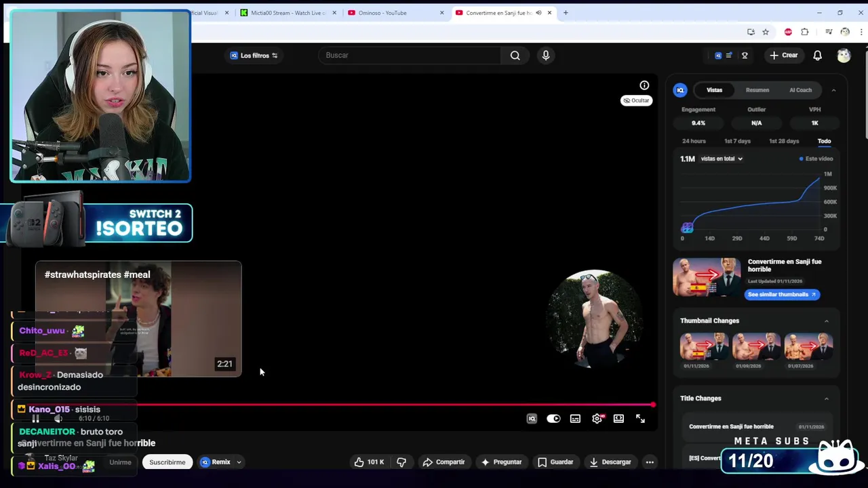Open the dropdown arrow beside Remix
The height and width of the screenshot is (488, 868).
coord(239,462)
